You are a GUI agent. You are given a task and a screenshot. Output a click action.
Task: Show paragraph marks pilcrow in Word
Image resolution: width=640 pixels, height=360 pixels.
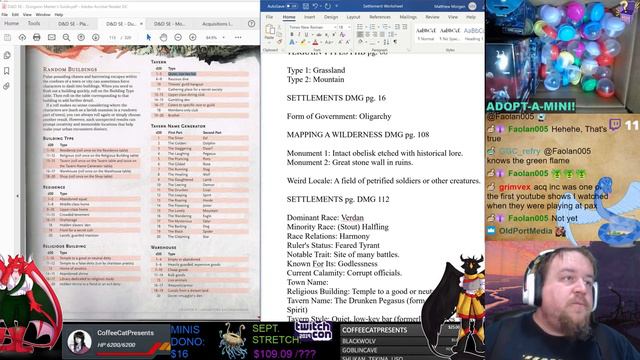coord(396,42)
